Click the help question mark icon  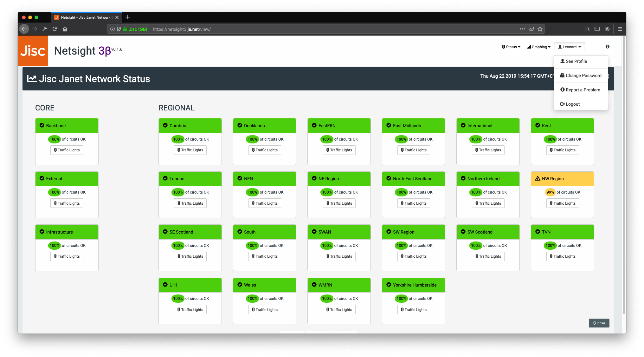(607, 47)
